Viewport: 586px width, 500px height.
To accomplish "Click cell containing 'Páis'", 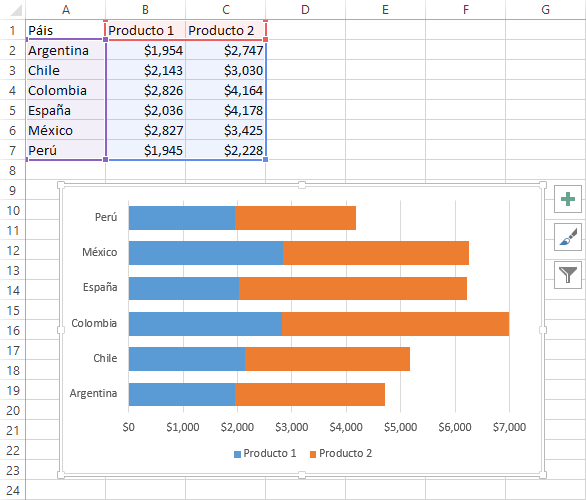I will click(66, 30).
